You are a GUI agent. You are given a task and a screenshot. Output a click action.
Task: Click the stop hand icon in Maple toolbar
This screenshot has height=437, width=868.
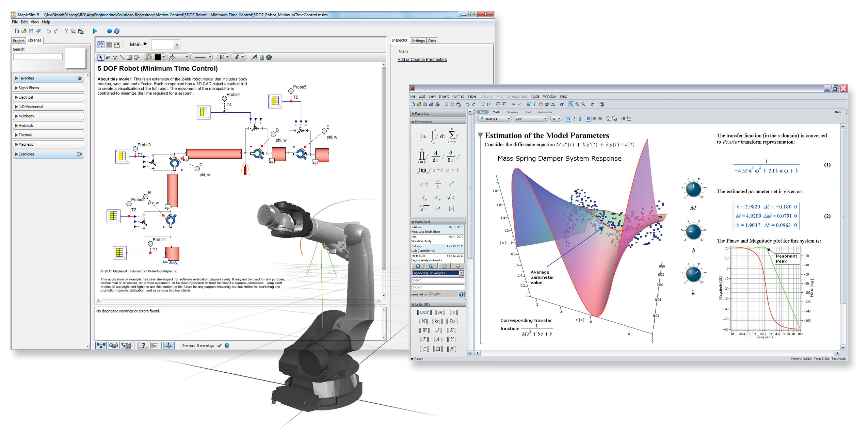click(541, 104)
